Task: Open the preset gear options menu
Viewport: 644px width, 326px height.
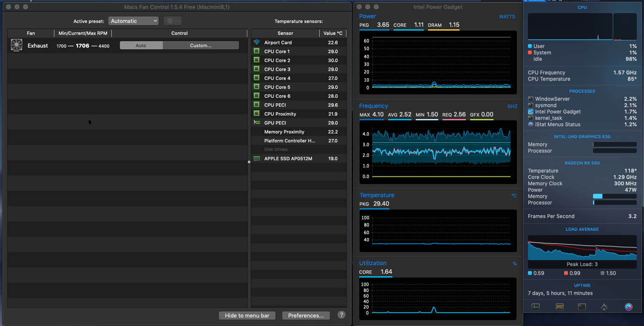Action: pyautogui.click(x=172, y=21)
